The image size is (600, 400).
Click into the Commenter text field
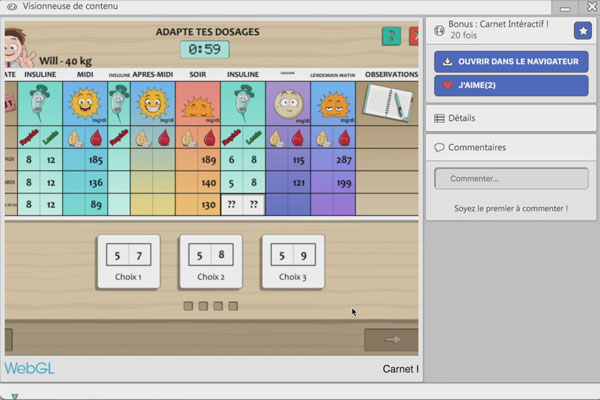[x=510, y=179]
